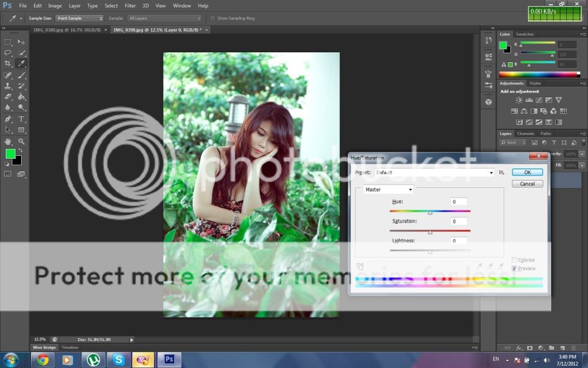Add a Curves adjustment

point(539,100)
